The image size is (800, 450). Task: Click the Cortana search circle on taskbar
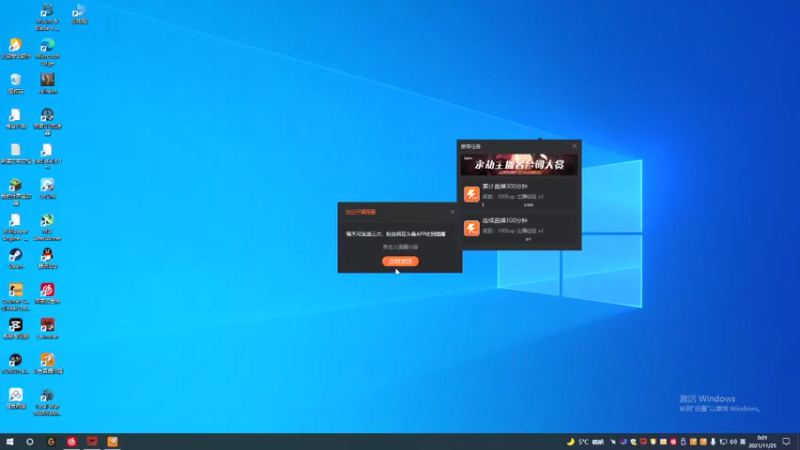[30, 441]
